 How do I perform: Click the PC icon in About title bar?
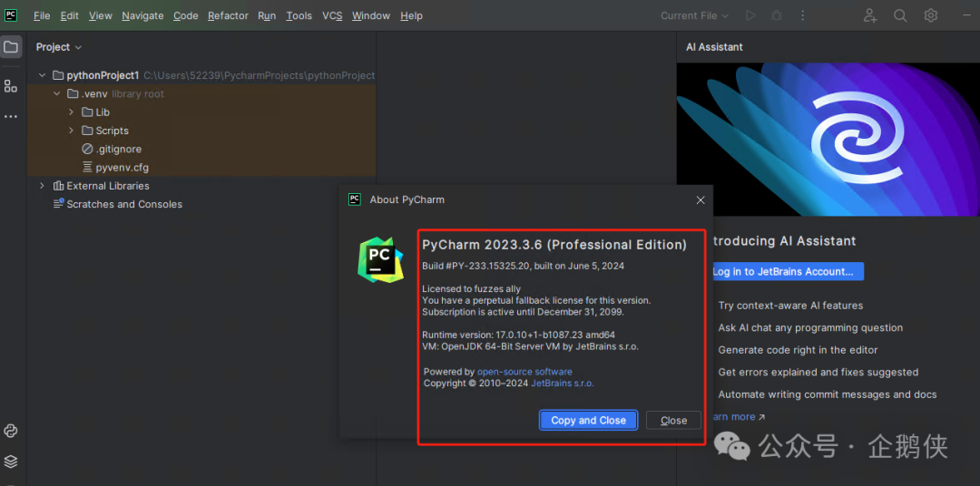[x=355, y=199]
